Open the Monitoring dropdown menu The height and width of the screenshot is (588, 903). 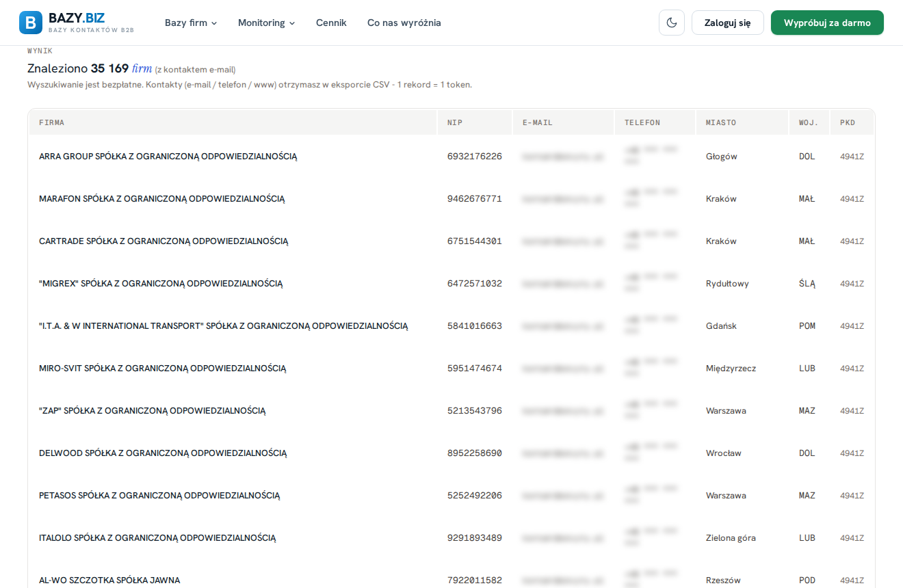(267, 23)
